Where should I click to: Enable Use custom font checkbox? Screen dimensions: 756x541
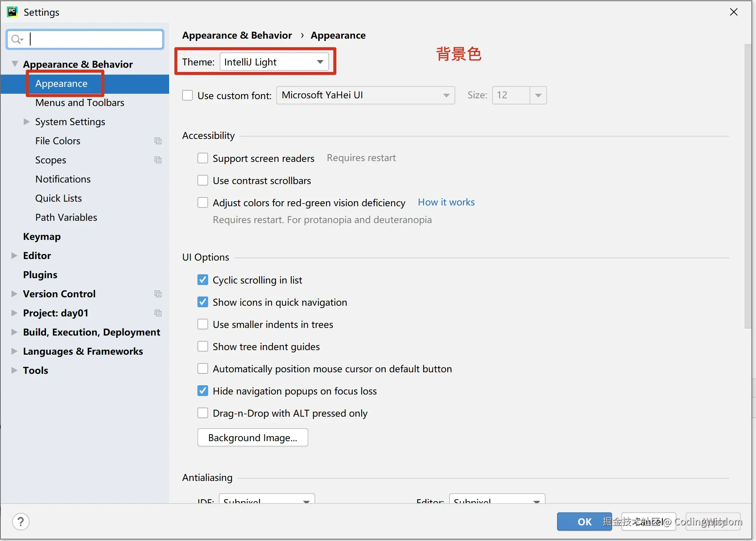tap(187, 95)
